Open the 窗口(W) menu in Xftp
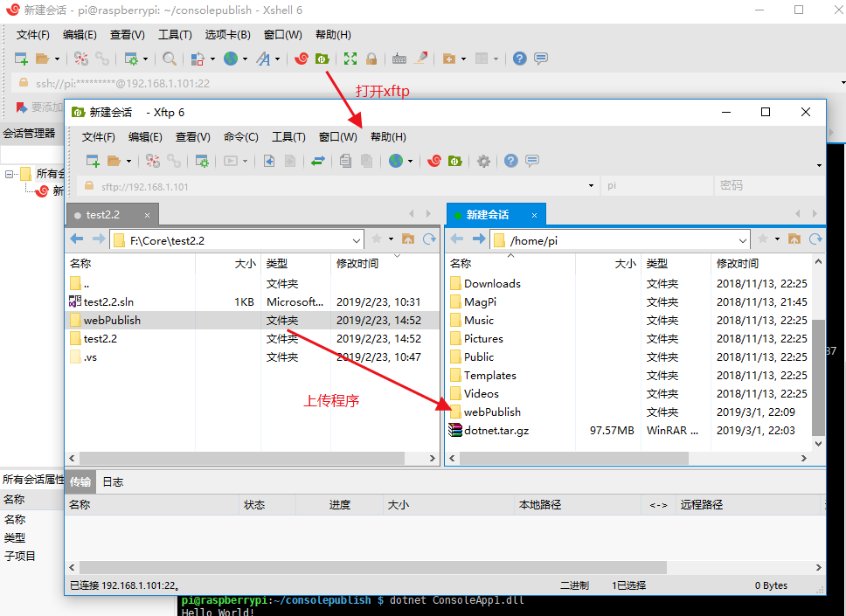 (x=337, y=137)
